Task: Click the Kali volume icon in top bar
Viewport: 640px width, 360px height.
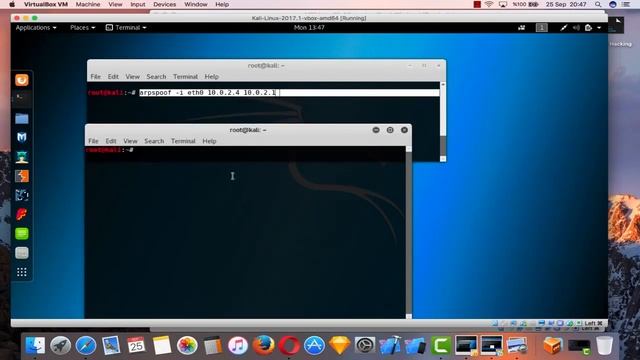Action: [576, 28]
